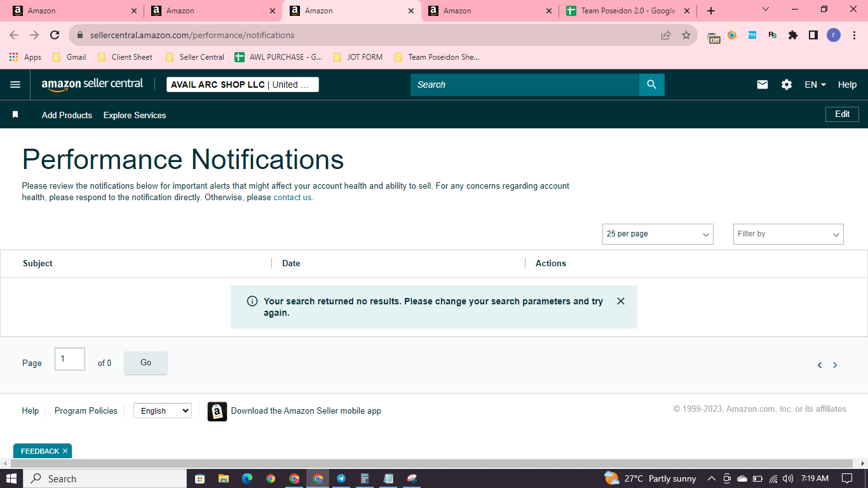Viewport: 868px width, 488px height.
Task: Click Explore Services in the navigation bar
Action: pyautogui.click(x=135, y=115)
